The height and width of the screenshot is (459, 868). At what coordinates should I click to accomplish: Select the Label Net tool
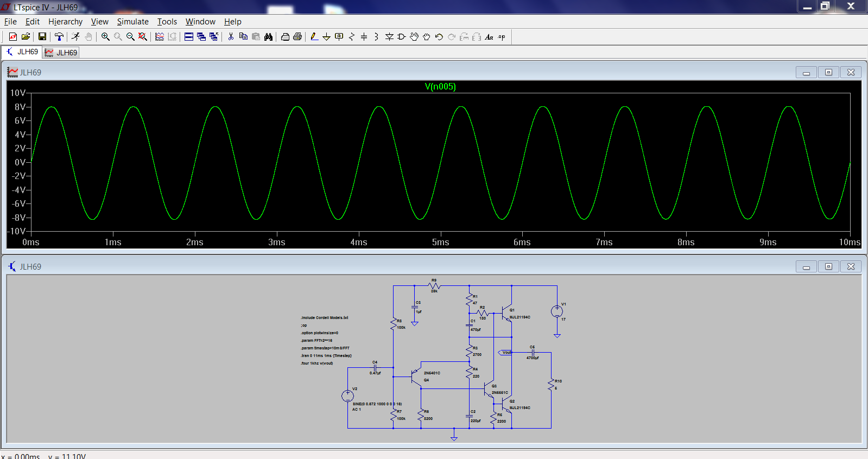click(339, 37)
